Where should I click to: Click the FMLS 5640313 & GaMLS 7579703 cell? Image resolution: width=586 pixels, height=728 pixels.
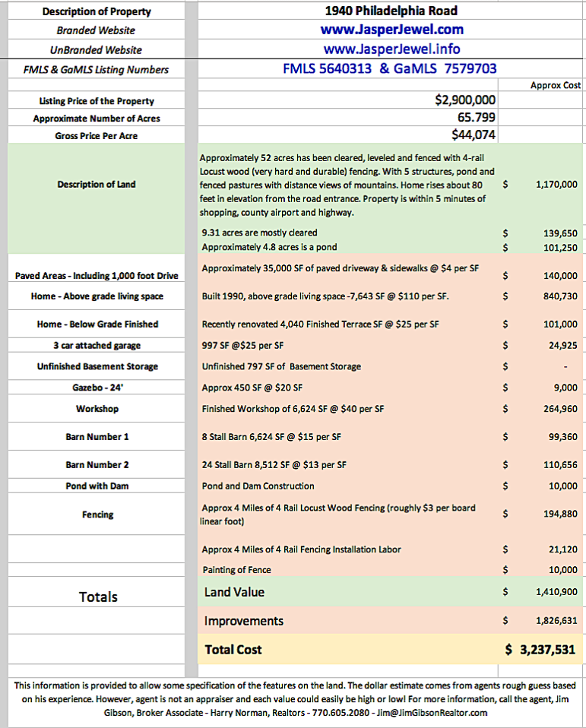389,69
